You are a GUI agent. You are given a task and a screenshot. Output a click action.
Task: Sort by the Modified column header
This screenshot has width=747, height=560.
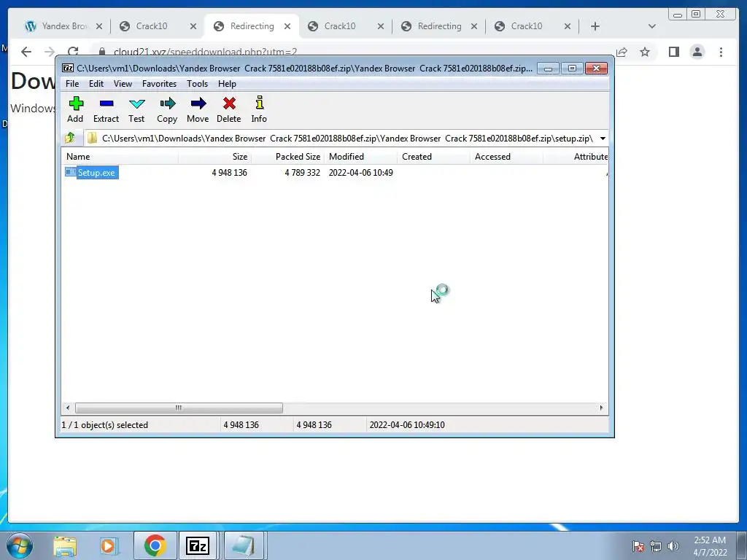pos(360,157)
